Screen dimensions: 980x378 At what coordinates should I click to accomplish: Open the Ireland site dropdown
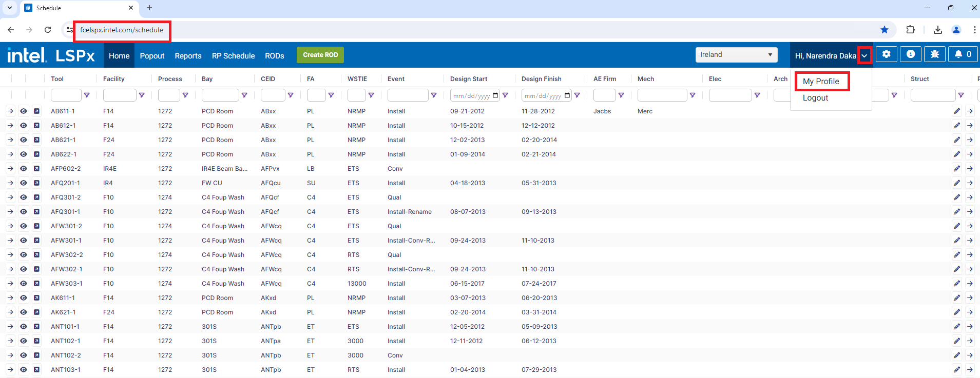736,55
